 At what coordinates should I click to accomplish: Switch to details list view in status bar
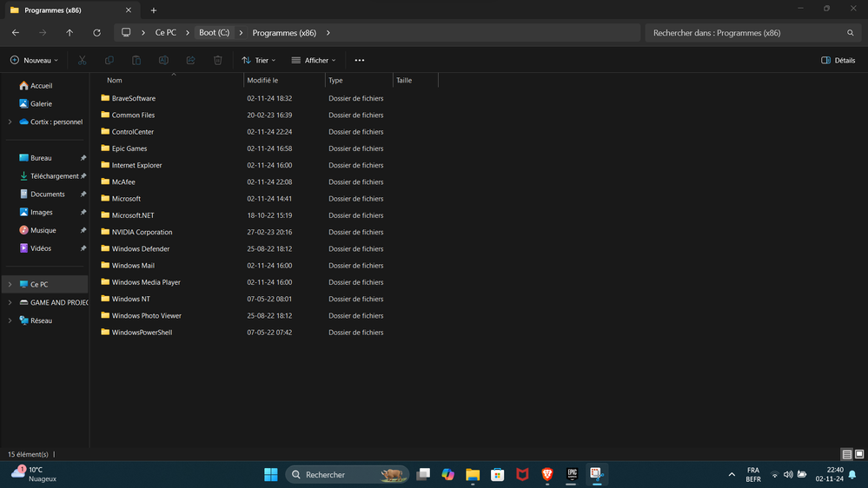(x=846, y=454)
